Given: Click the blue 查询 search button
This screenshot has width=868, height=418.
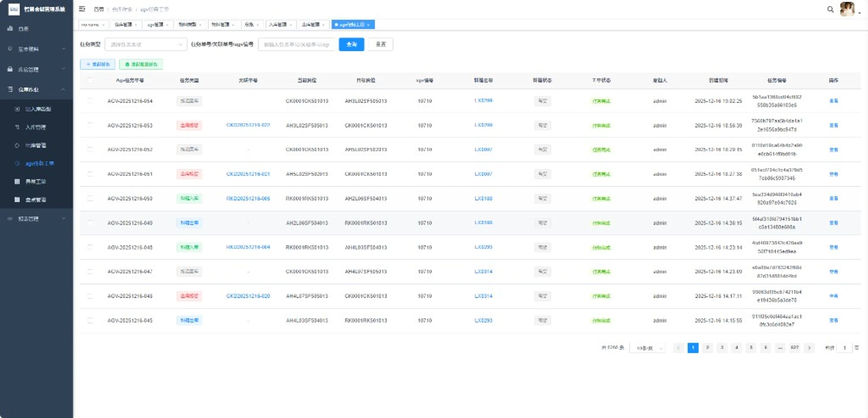Looking at the screenshot, I should [x=351, y=44].
